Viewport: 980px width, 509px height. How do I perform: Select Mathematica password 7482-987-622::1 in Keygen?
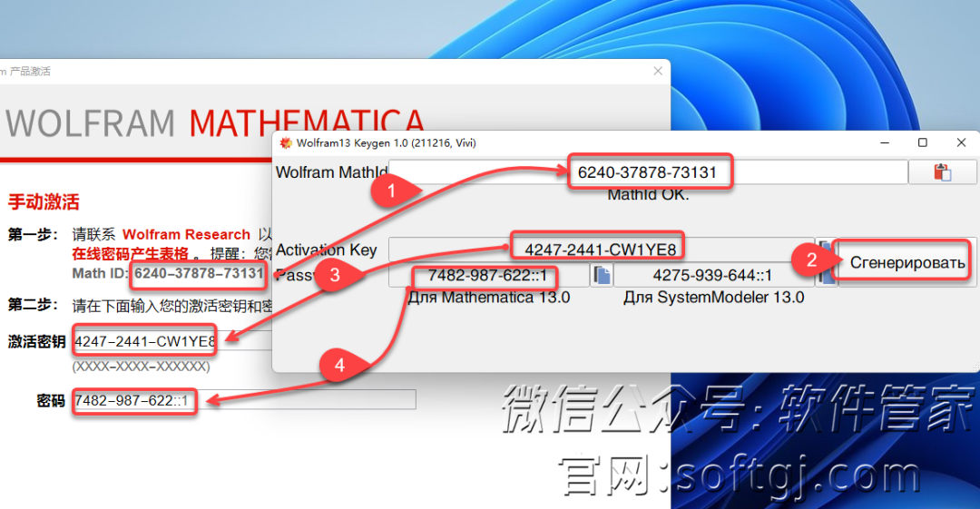tap(489, 275)
